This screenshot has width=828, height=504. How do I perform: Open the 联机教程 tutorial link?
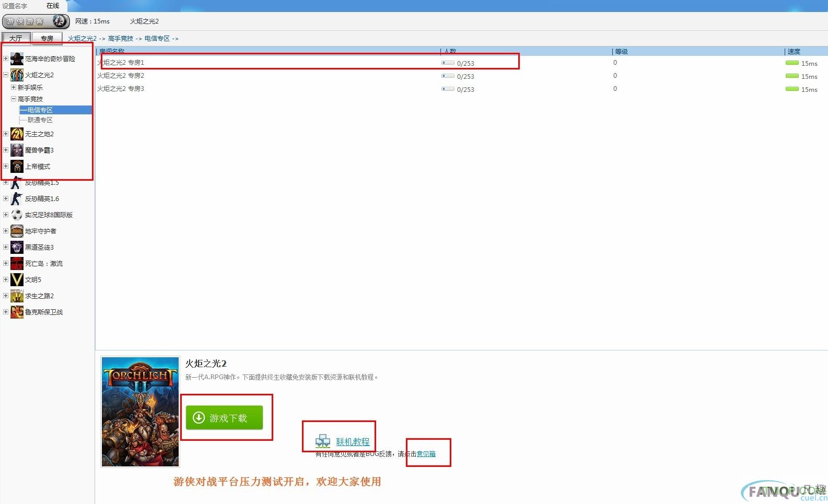353,442
